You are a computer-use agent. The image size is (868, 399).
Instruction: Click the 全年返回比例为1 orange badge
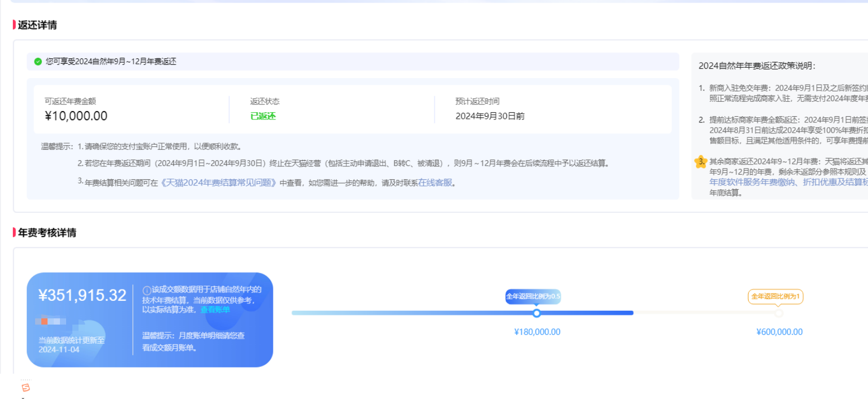pyautogui.click(x=775, y=297)
